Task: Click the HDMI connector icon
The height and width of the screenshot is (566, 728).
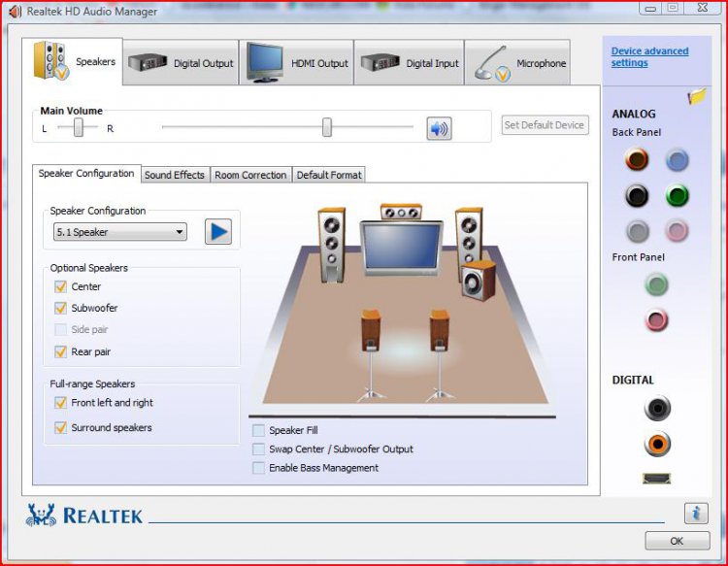Action: tap(656, 479)
